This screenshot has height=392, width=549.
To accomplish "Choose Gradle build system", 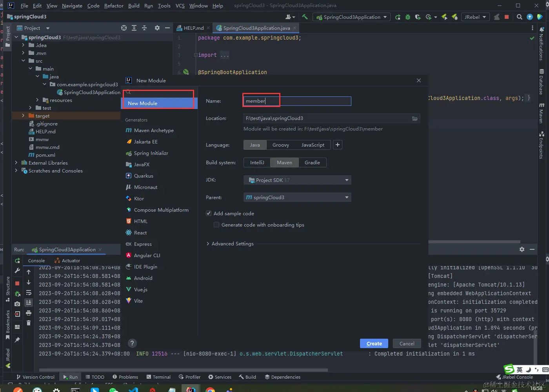I will [x=313, y=163].
